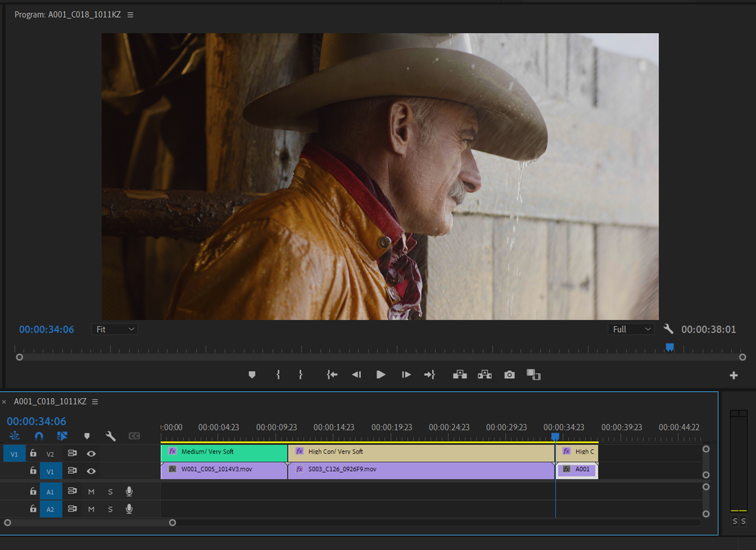Toggle Snap in Timeline magnet icon
The image size is (756, 550).
[x=38, y=436]
